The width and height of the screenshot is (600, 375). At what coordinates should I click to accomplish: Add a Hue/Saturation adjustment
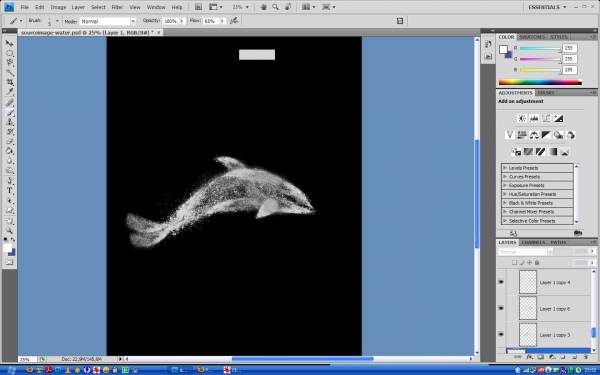pyautogui.click(x=522, y=135)
